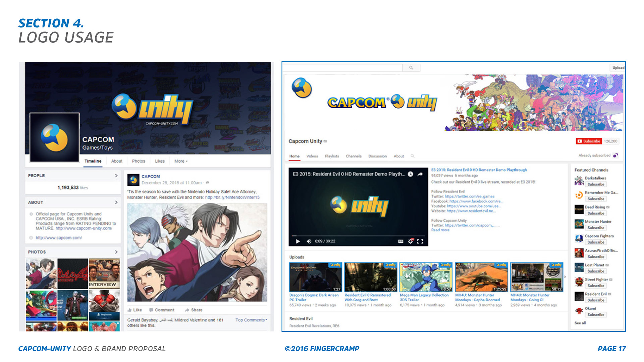Expand the Facebook More dropdown
This screenshot has width=644, height=362.
tap(181, 161)
